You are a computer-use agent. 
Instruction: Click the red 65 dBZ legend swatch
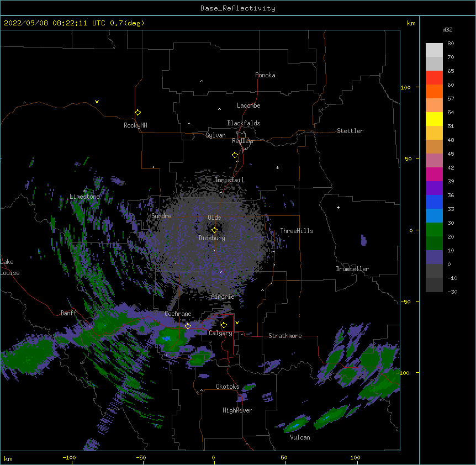point(434,78)
